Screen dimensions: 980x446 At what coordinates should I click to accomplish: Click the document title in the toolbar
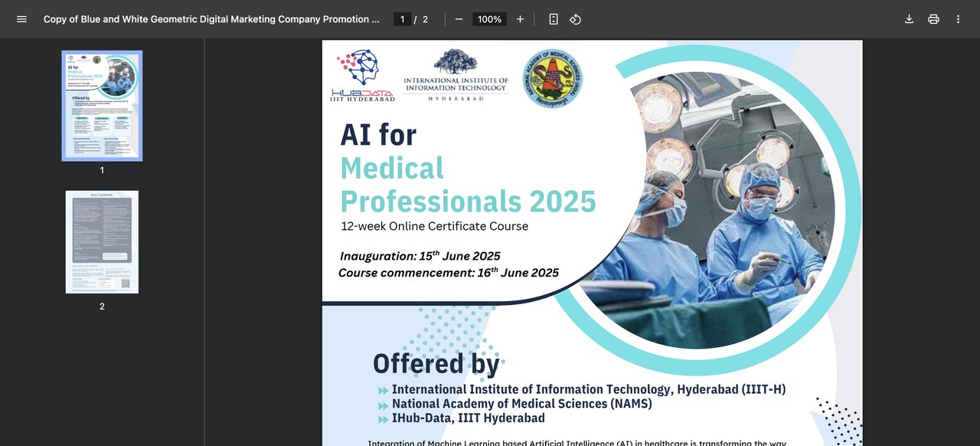click(x=211, y=19)
